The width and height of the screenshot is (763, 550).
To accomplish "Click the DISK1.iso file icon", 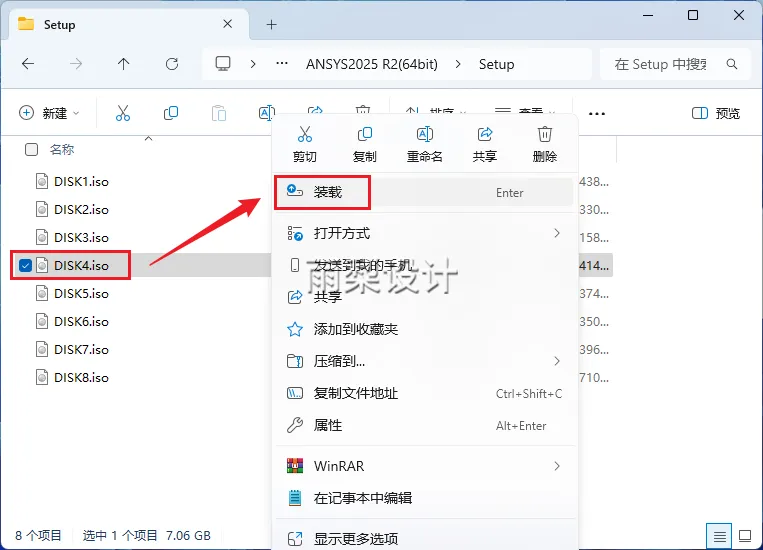I will (x=42, y=182).
